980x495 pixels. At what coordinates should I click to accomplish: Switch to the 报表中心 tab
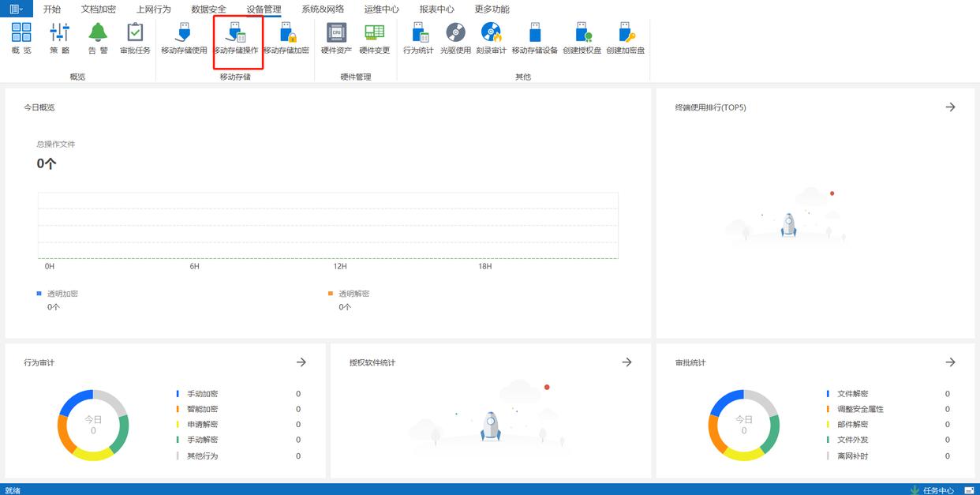tap(436, 9)
